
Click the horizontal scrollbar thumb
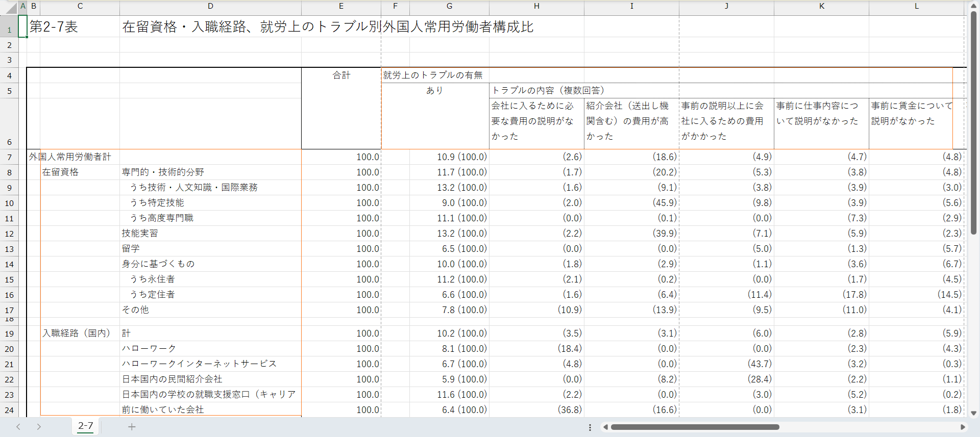click(695, 427)
